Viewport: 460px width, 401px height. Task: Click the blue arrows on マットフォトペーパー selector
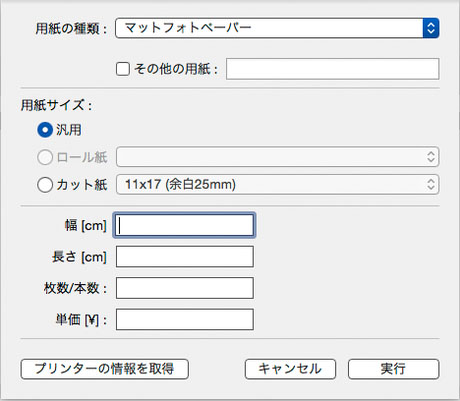pos(431,28)
